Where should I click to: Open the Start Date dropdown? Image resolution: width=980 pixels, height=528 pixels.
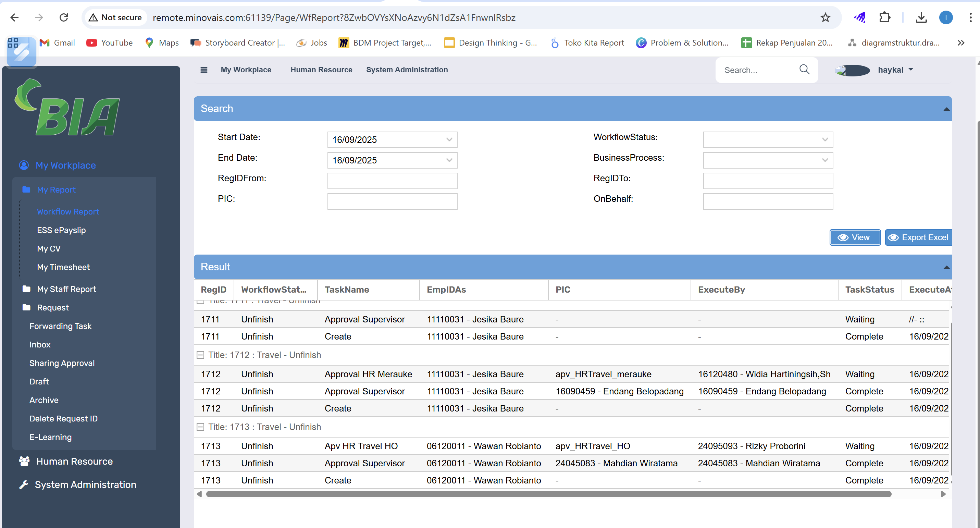click(449, 139)
